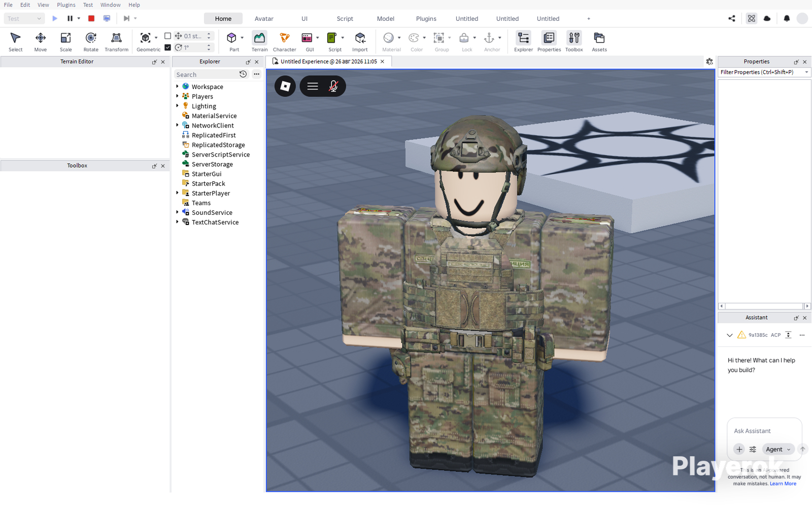The height and width of the screenshot is (508, 812).
Task: Open the Part type dropdown arrow
Action: [x=242, y=38]
